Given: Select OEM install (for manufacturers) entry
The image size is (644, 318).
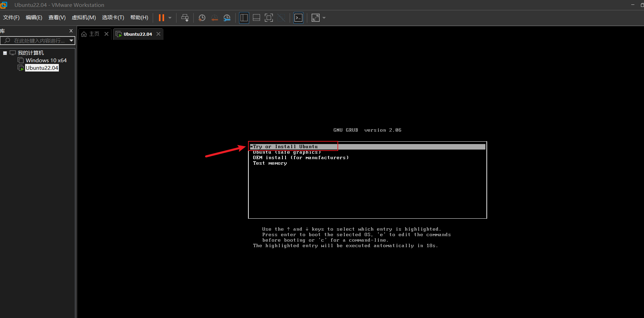Looking at the screenshot, I should [301, 158].
